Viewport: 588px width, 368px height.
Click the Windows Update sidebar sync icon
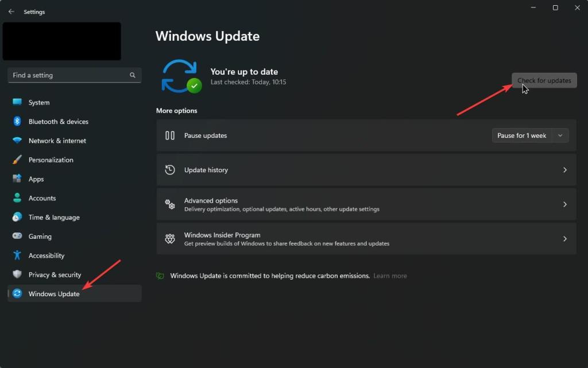[17, 293]
